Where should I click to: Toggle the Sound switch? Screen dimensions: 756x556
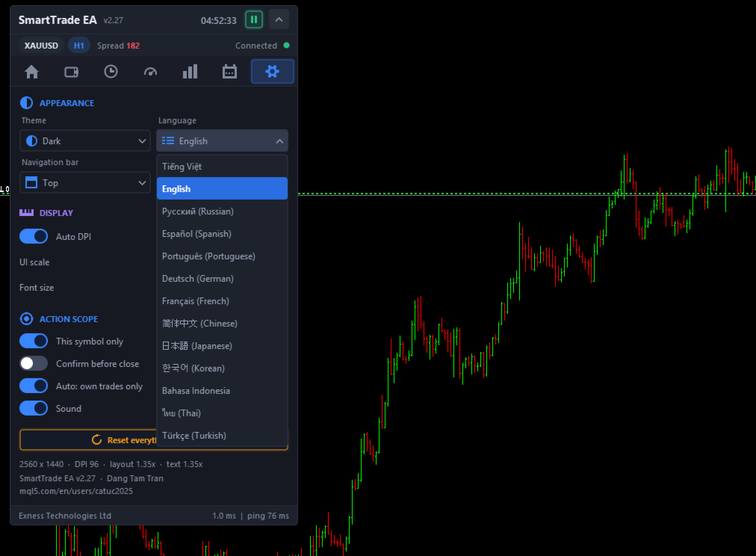pyautogui.click(x=34, y=409)
